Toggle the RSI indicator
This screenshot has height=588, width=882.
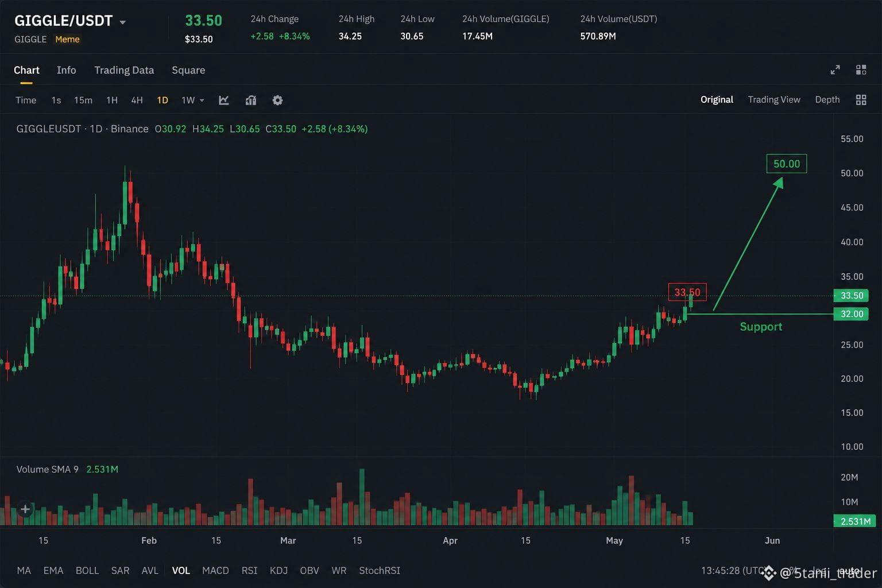coord(249,570)
